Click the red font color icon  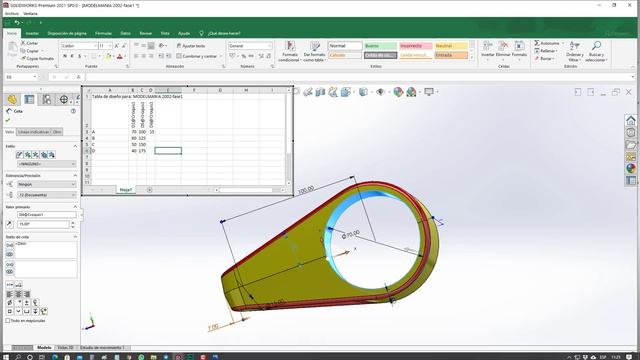[120, 56]
